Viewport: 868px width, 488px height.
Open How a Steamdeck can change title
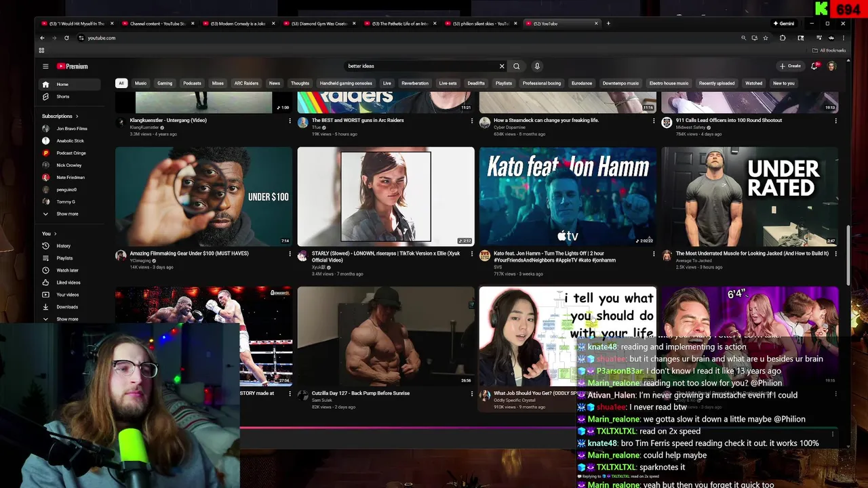click(546, 121)
